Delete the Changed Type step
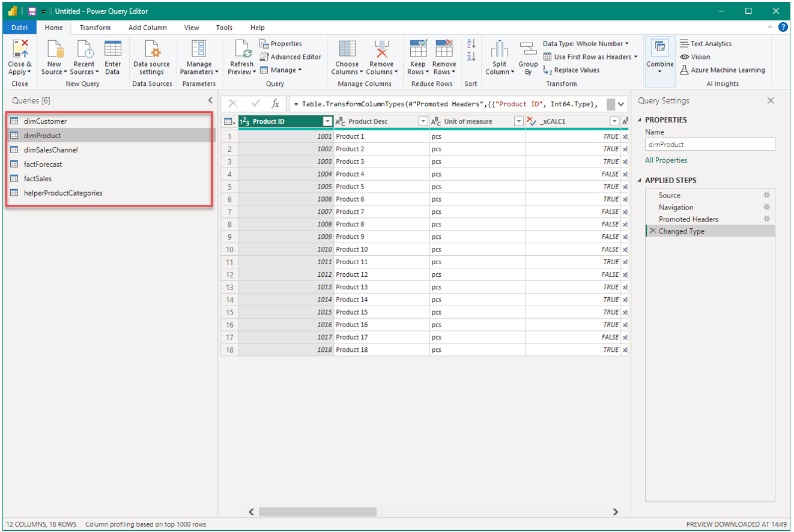 coord(653,231)
